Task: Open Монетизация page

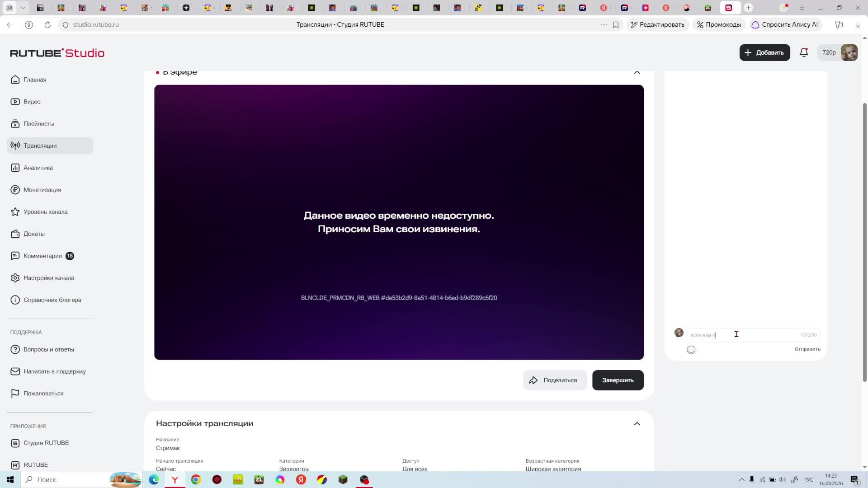Action: 50,190
